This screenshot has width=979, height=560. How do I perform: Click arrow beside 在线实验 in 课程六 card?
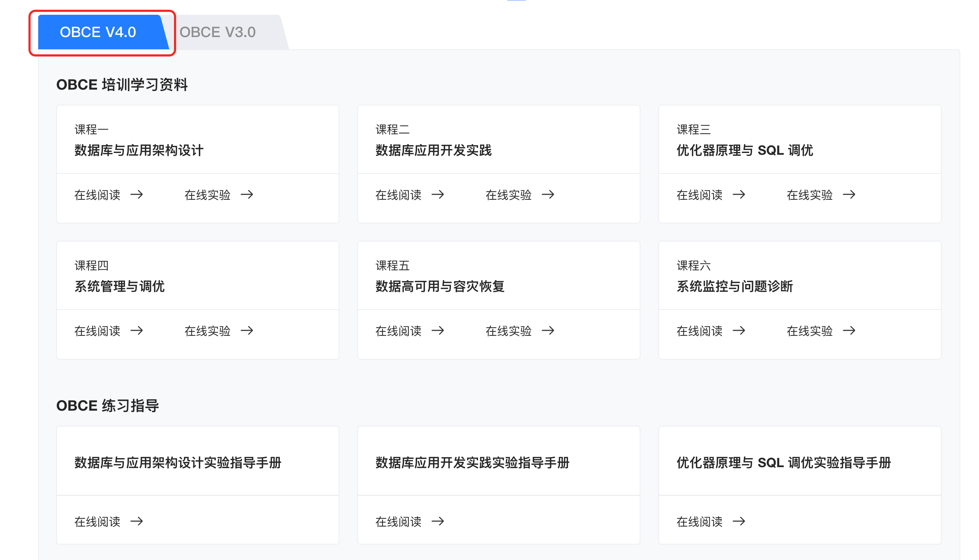click(849, 330)
